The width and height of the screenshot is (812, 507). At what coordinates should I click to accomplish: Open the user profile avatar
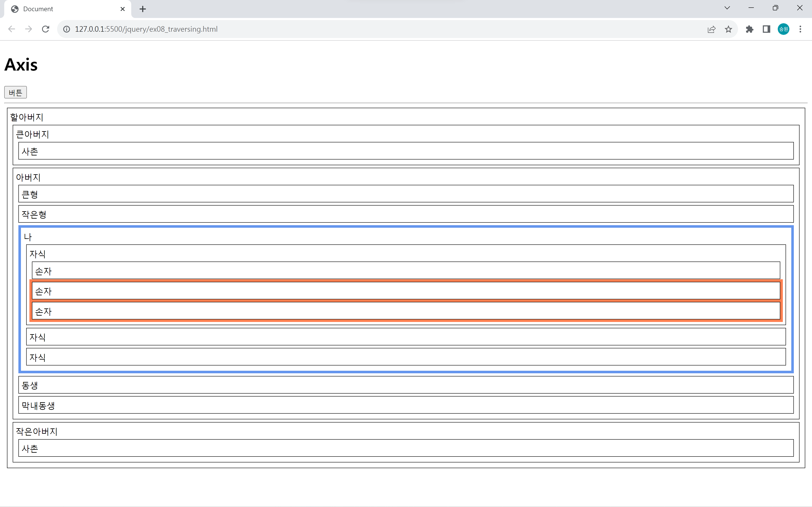click(783, 29)
